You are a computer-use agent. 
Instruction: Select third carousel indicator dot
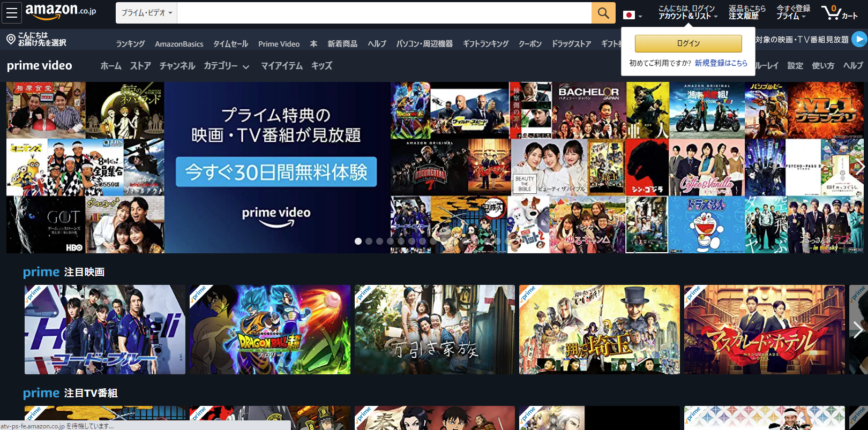point(379,242)
